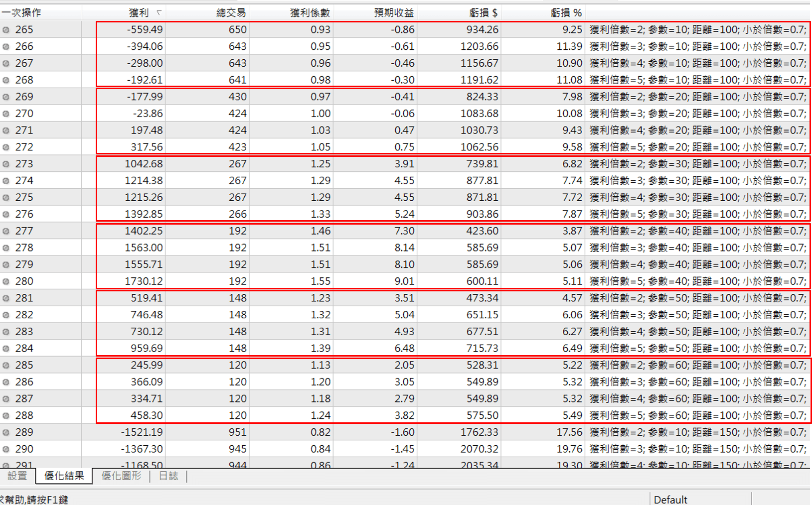Click the pass icon for row 277
Screen dimensions: 812x505
pyautogui.click(x=6, y=231)
